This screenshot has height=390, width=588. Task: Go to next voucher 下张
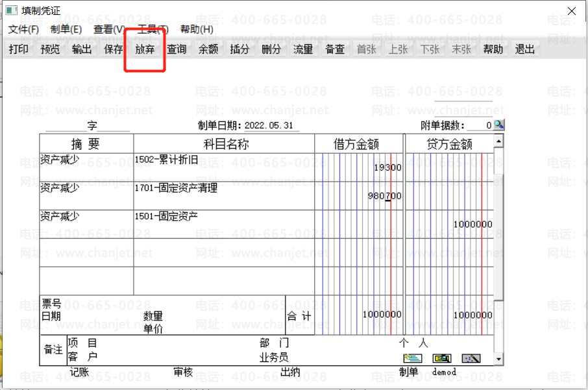click(430, 49)
